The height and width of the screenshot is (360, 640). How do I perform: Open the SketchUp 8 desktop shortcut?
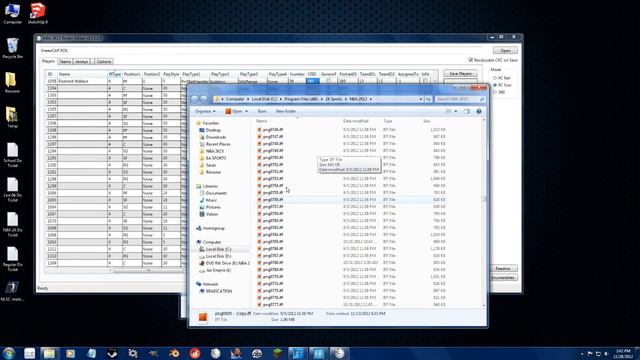38,13
